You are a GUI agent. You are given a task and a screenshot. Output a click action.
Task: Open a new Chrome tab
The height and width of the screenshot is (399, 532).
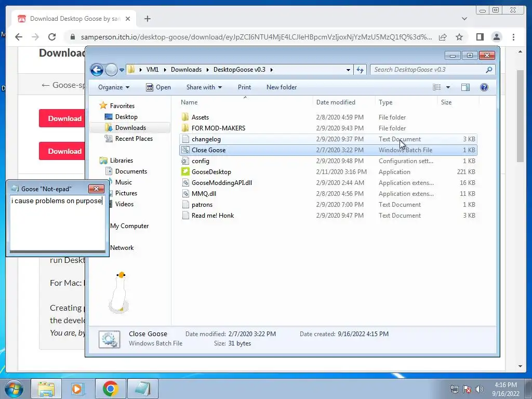coord(147,19)
